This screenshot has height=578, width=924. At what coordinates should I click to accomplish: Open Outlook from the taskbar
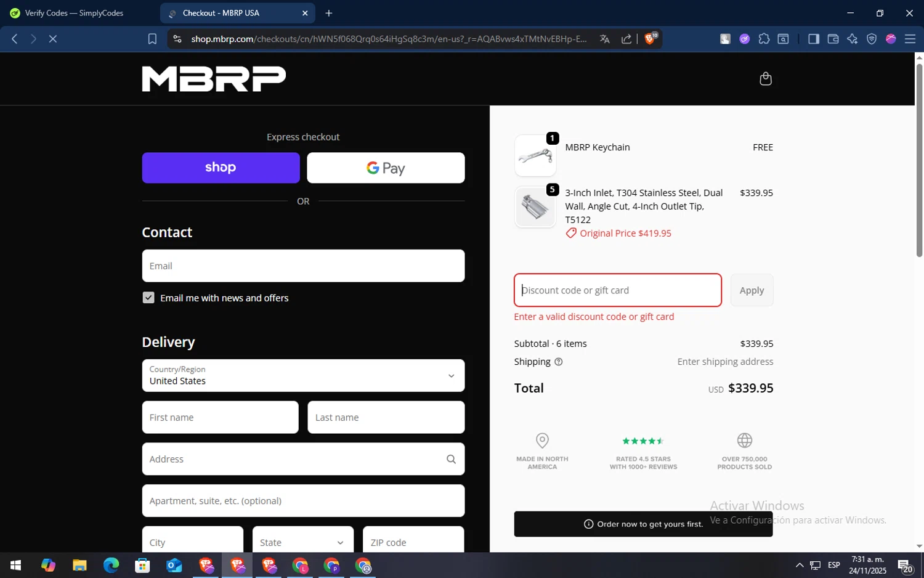pos(174,565)
